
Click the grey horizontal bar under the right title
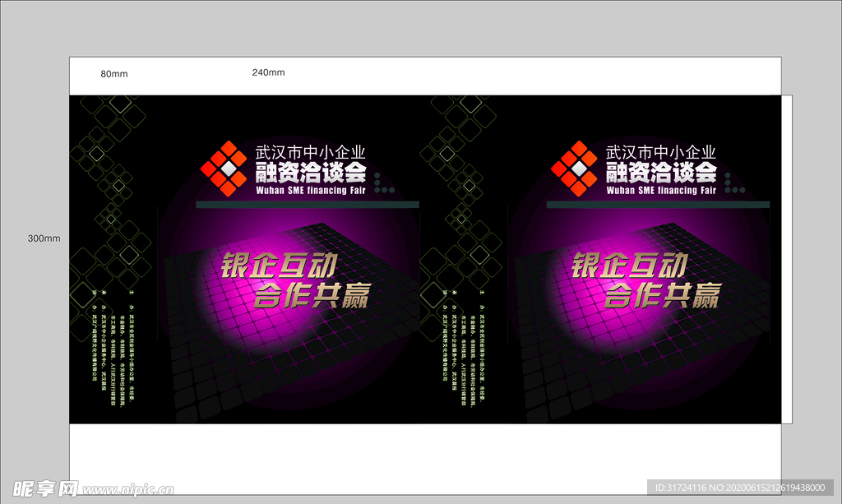659,205
